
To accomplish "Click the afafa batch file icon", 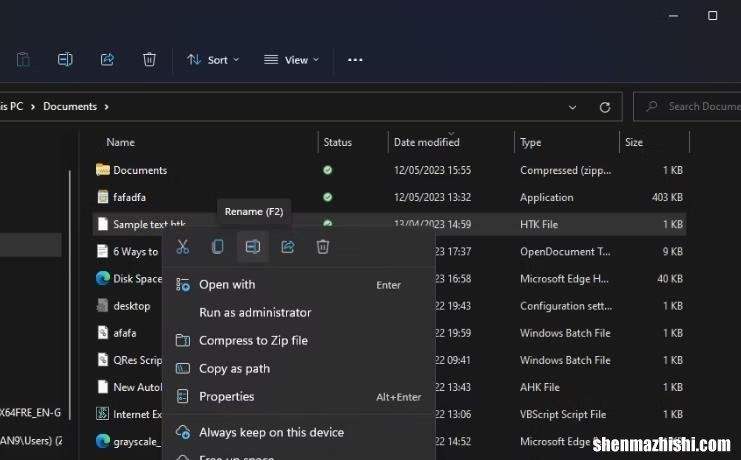I will [x=103, y=333].
